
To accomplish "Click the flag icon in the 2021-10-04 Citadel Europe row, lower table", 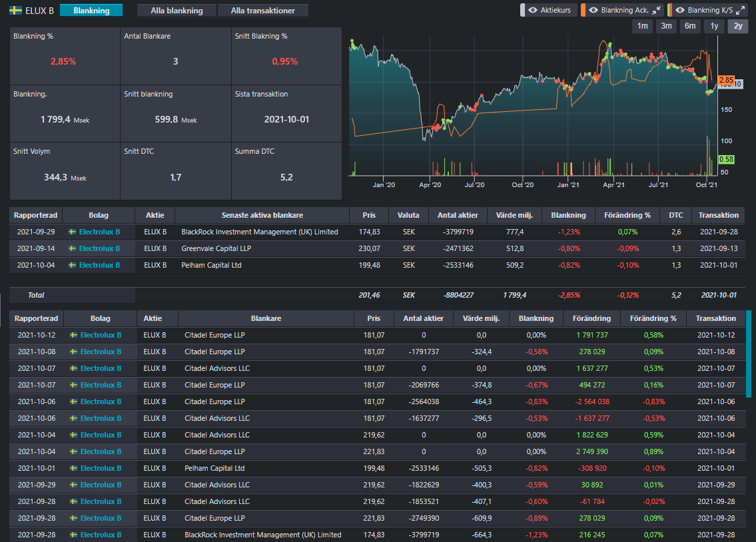I will pos(74,451).
